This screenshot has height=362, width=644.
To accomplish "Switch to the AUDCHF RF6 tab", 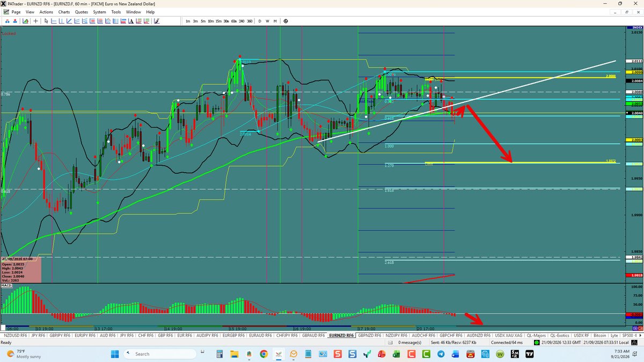I will (x=423, y=335).
